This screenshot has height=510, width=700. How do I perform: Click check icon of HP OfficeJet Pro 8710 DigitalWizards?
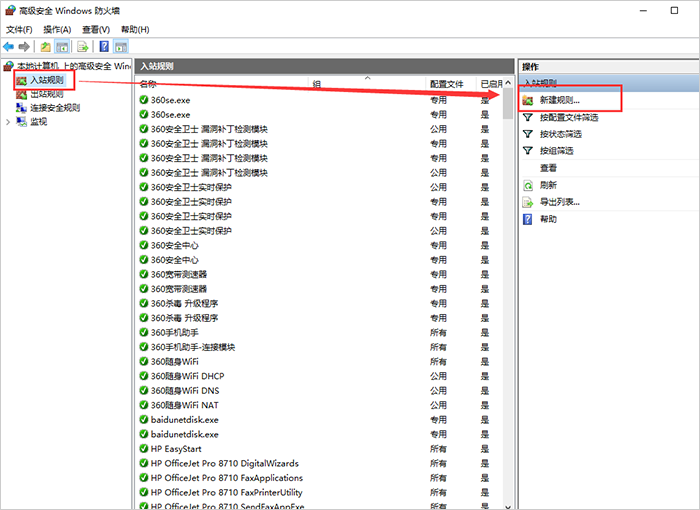144,463
